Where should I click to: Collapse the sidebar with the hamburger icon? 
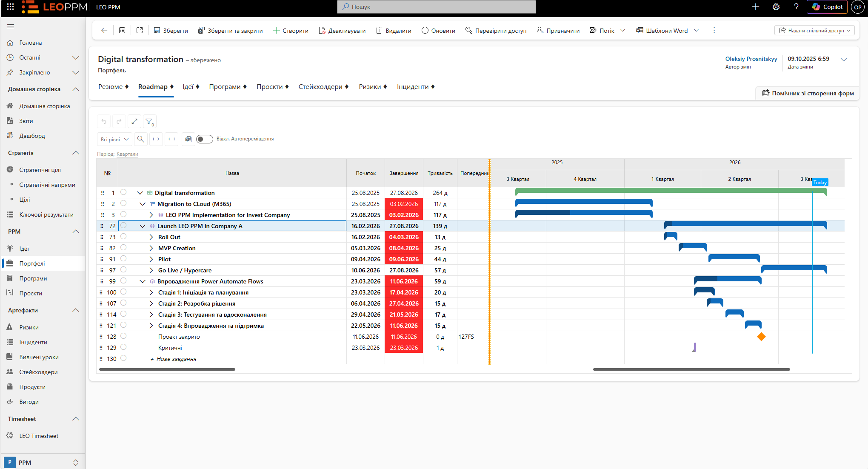pyautogui.click(x=11, y=26)
